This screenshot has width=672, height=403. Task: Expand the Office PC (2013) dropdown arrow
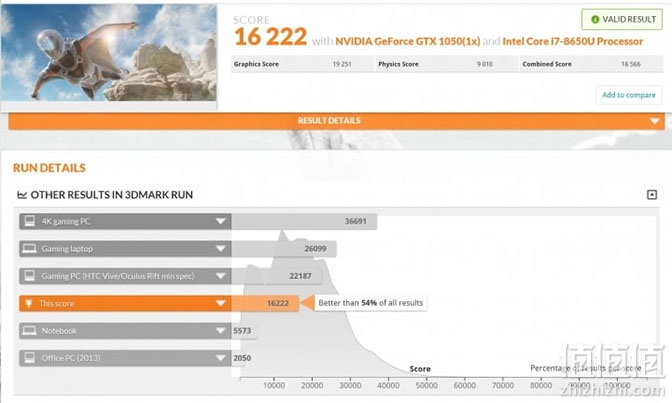(220, 358)
